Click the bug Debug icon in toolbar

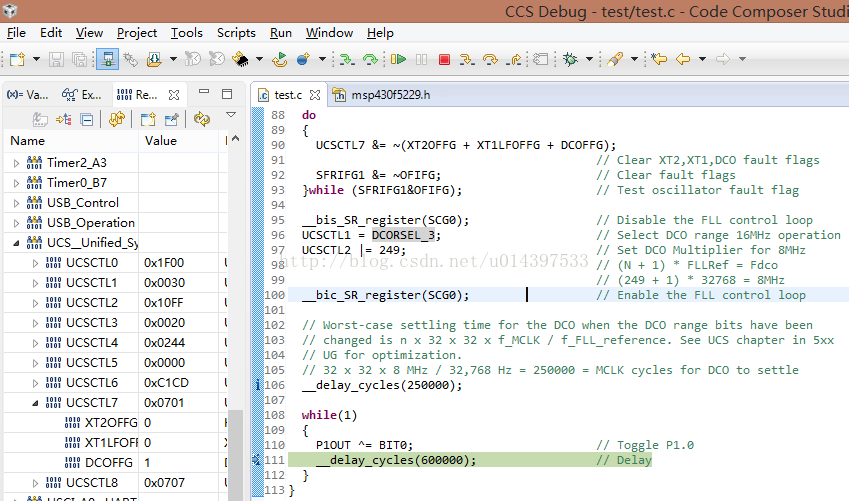point(570,60)
